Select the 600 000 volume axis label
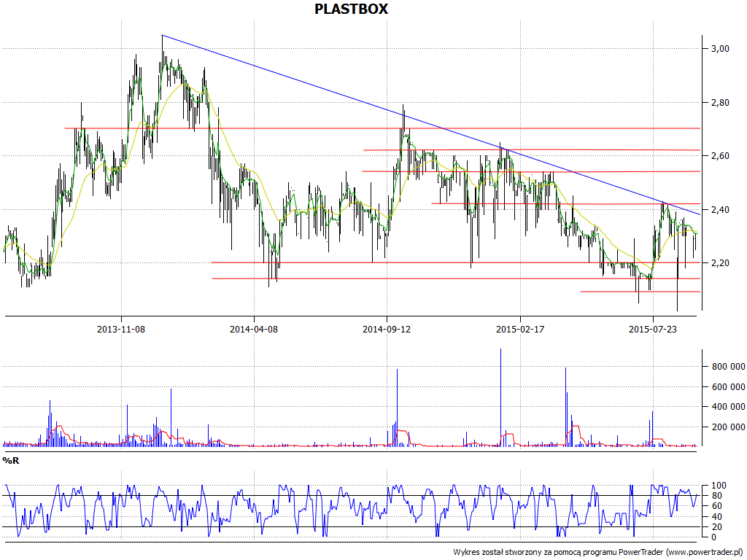 pos(729,386)
